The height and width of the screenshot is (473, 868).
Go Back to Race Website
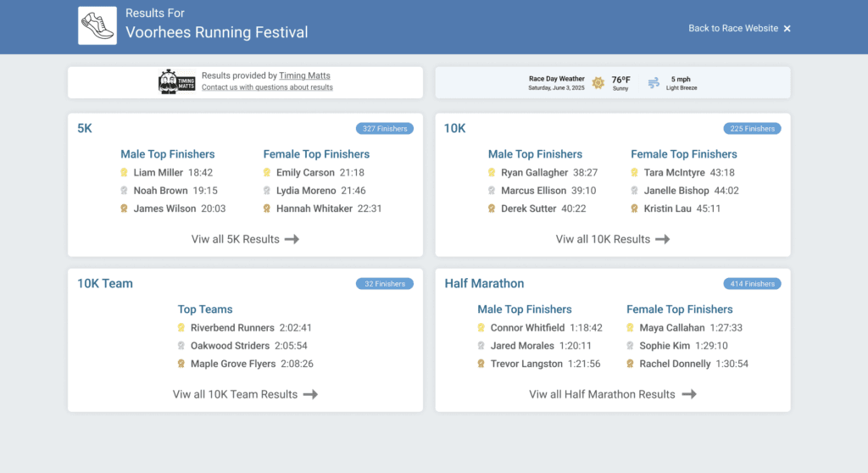(732, 29)
